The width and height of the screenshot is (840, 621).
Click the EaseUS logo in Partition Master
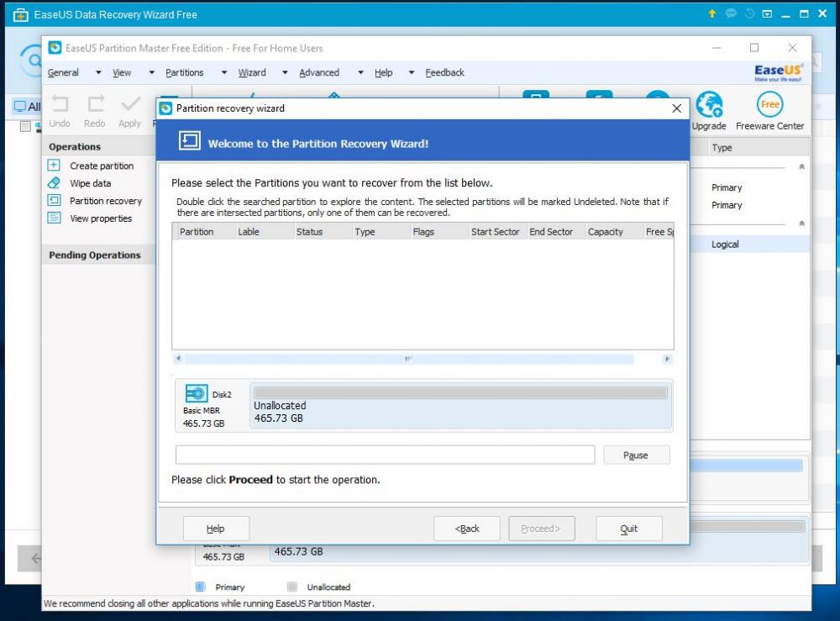778,72
